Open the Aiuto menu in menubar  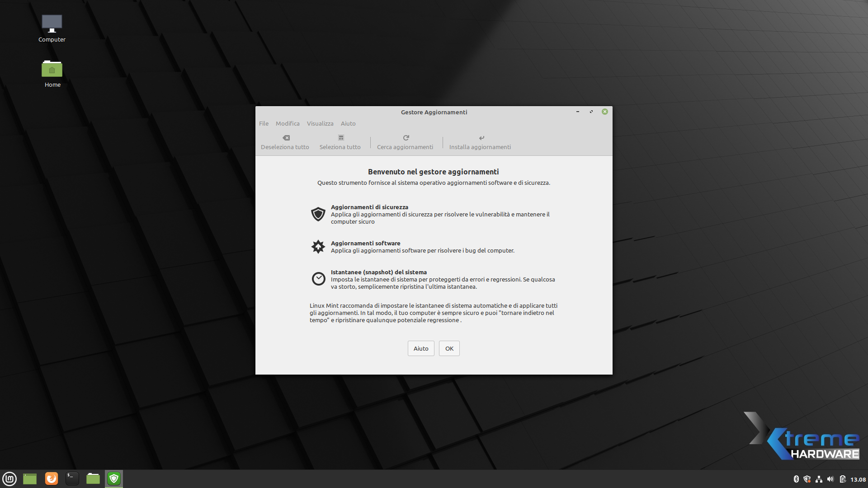tap(348, 123)
